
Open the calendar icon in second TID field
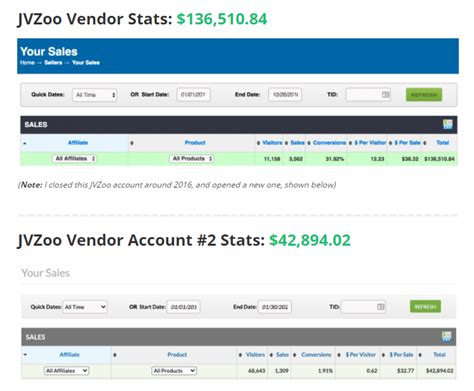coord(380,307)
